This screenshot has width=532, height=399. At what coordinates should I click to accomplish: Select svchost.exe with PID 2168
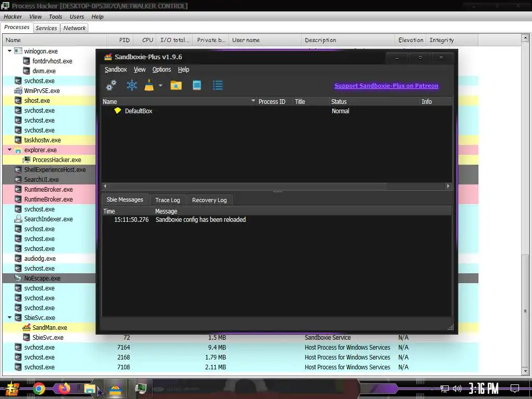point(240,357)
